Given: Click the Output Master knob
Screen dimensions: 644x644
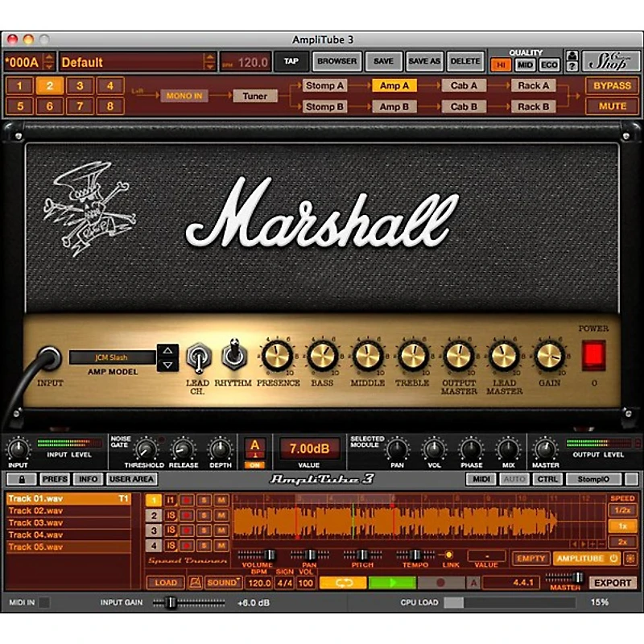Looking at the screenshot, I should (x=458, y=356).
